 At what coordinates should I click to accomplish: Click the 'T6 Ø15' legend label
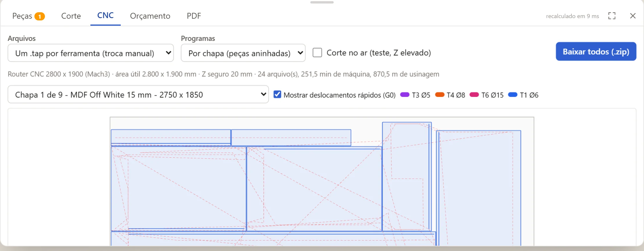click(x=492, y=95)
